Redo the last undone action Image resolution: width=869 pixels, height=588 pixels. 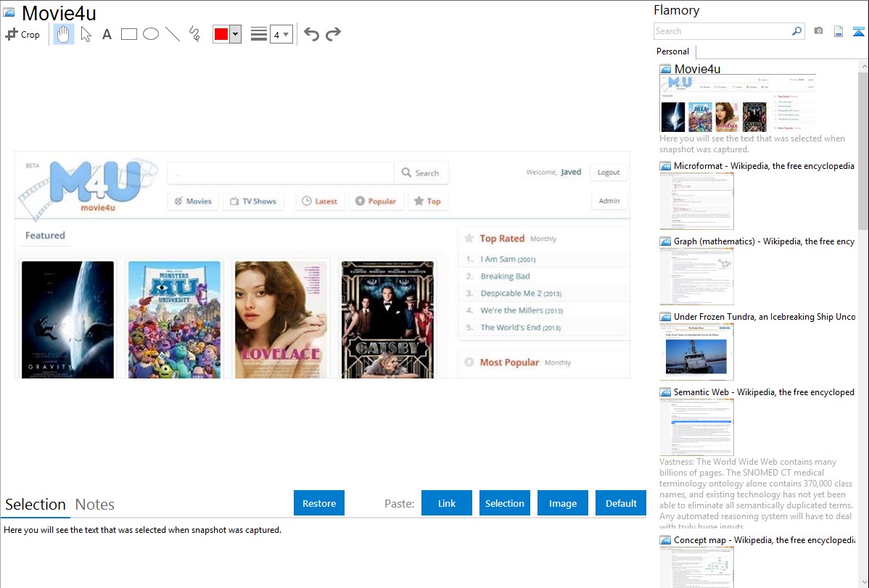pos(333,34)
